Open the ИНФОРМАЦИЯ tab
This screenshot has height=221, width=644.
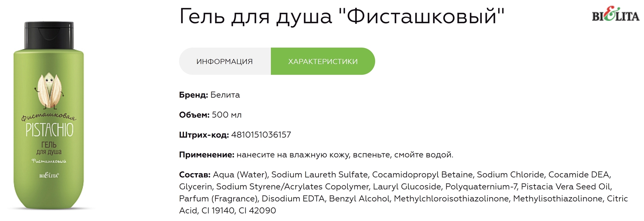(x=225, y=61)
